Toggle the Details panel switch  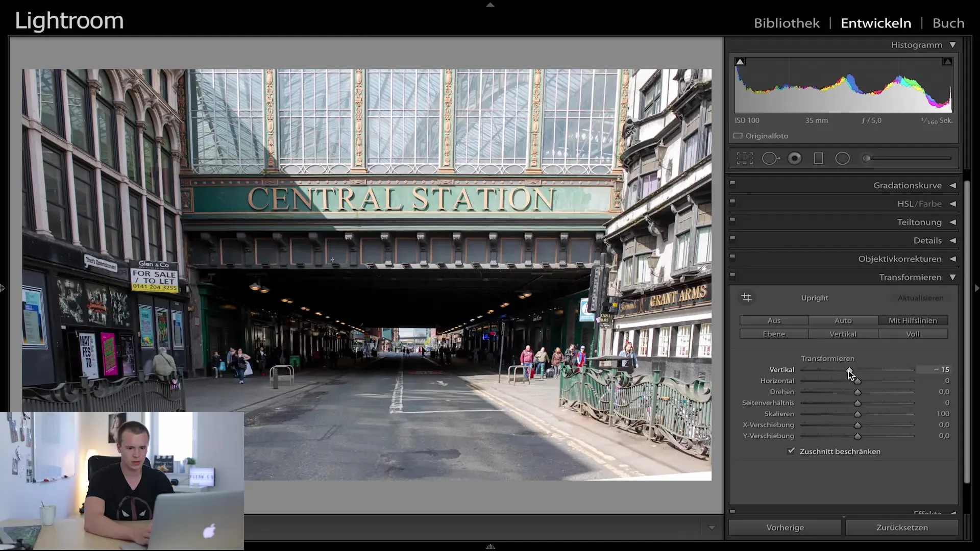tap(732, 238)
